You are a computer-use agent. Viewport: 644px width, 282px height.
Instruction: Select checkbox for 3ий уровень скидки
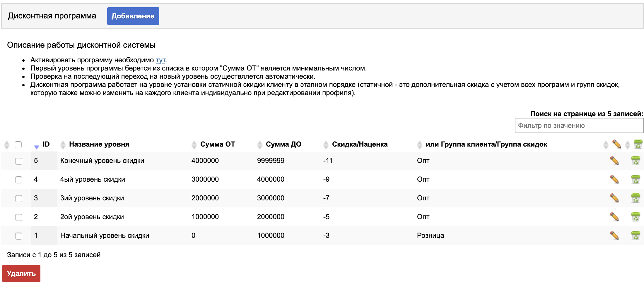click(x=19, y=198)
